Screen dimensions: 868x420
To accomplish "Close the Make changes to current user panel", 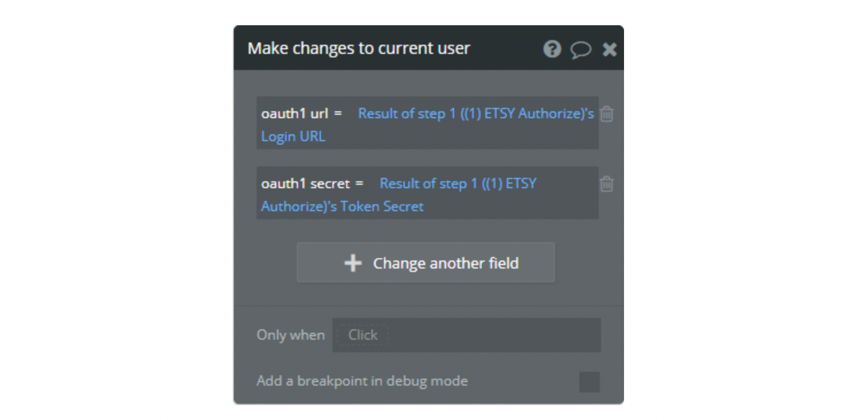I will coord(610,49).
